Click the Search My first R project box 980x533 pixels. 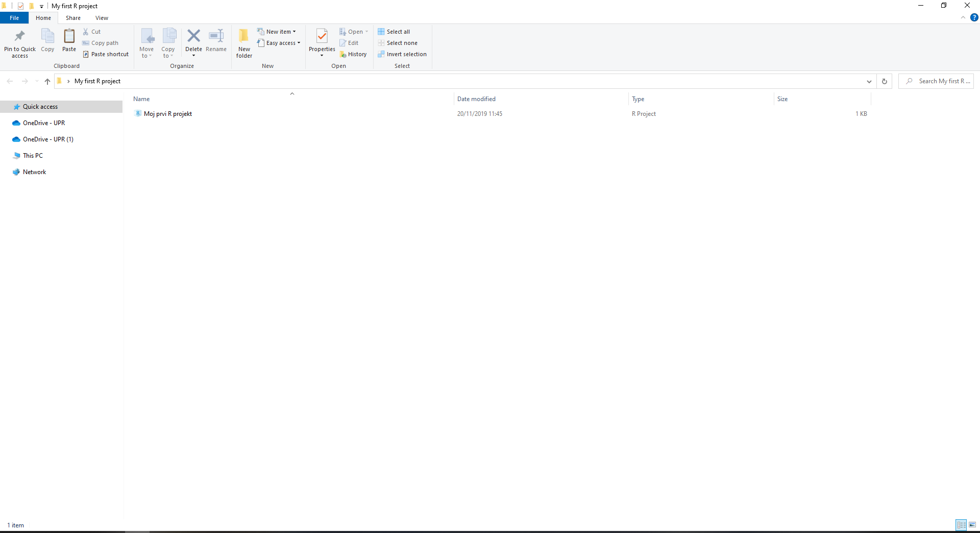click(936, 81)
